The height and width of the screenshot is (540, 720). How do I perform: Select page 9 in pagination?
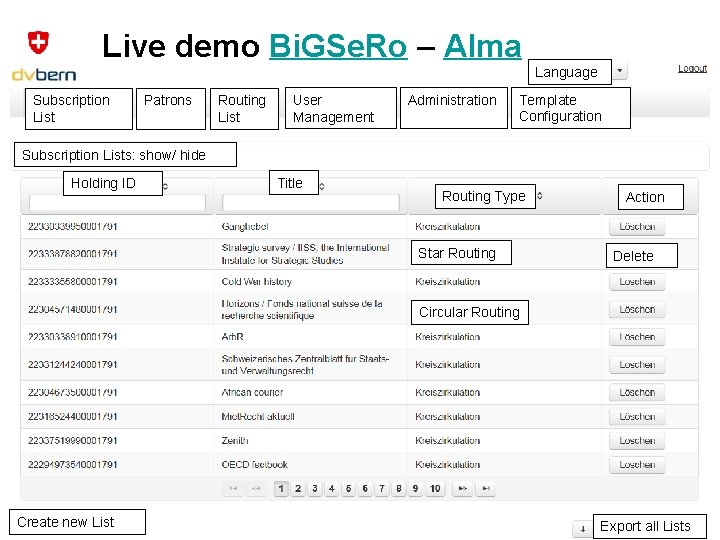(415, 488)
